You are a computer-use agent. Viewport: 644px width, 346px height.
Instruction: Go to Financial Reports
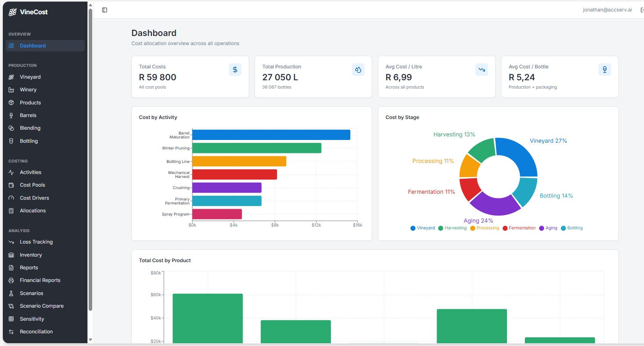tap(45, 280)
